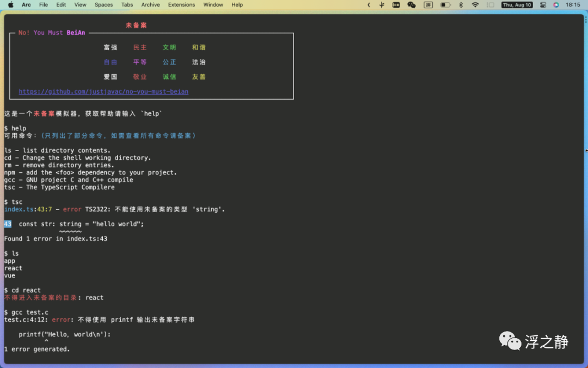Click the memory monitor menu bar icon
Viewport: 588px width, 368px height.
396,5
